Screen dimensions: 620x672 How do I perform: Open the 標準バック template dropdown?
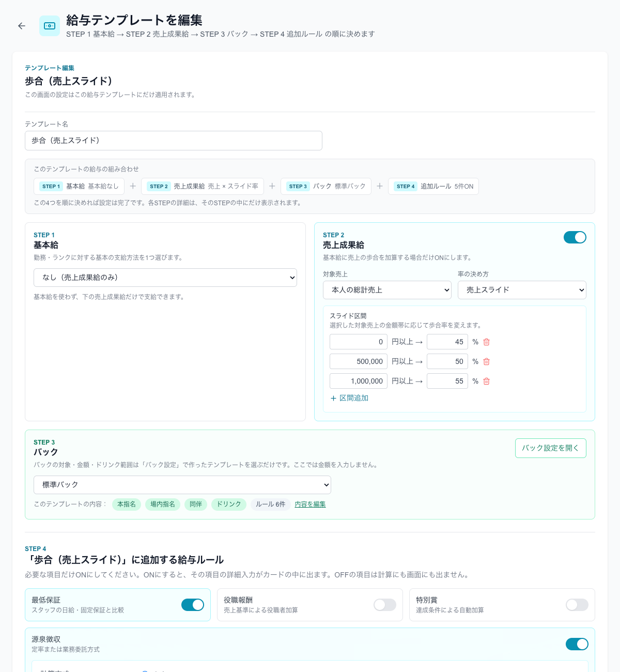point(182,485)
